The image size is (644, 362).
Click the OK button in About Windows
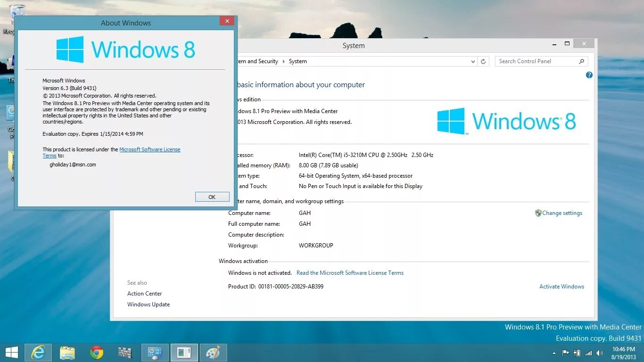click(212, 197)
